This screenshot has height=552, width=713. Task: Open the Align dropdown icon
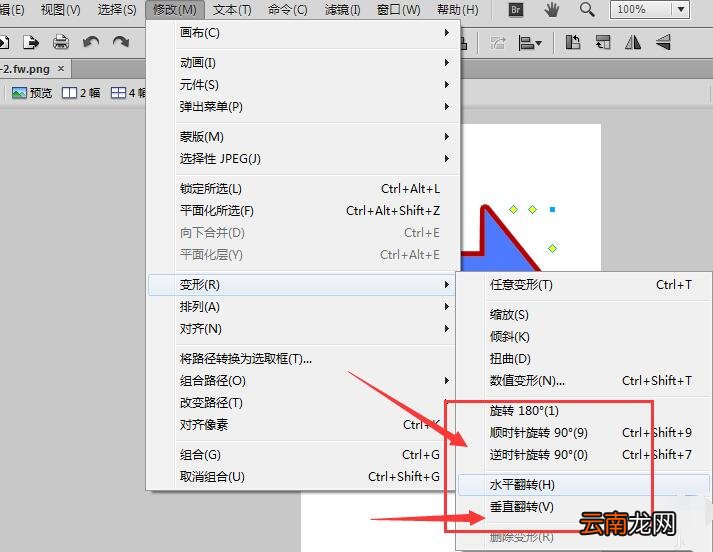coord(530,43)
